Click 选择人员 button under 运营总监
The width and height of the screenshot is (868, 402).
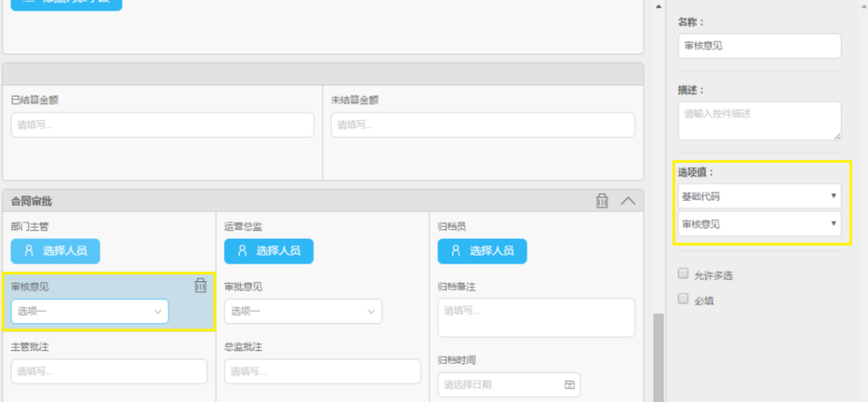click(268, 251)
